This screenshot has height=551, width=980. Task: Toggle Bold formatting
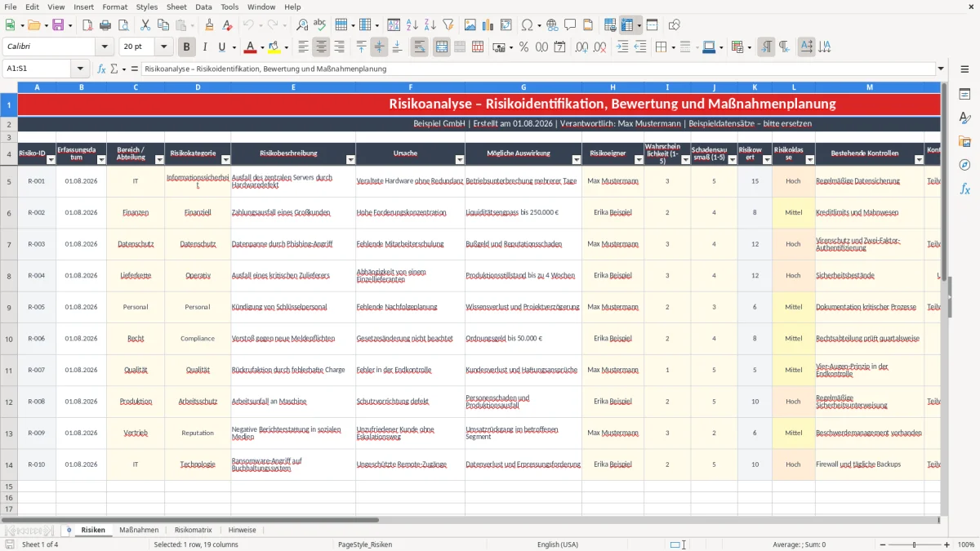coord(187,47)
